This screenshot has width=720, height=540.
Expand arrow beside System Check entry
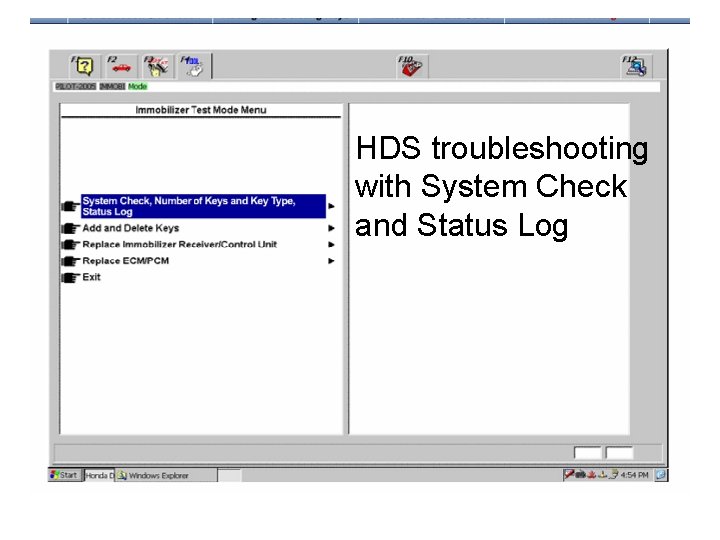click(x=331, y=206)
